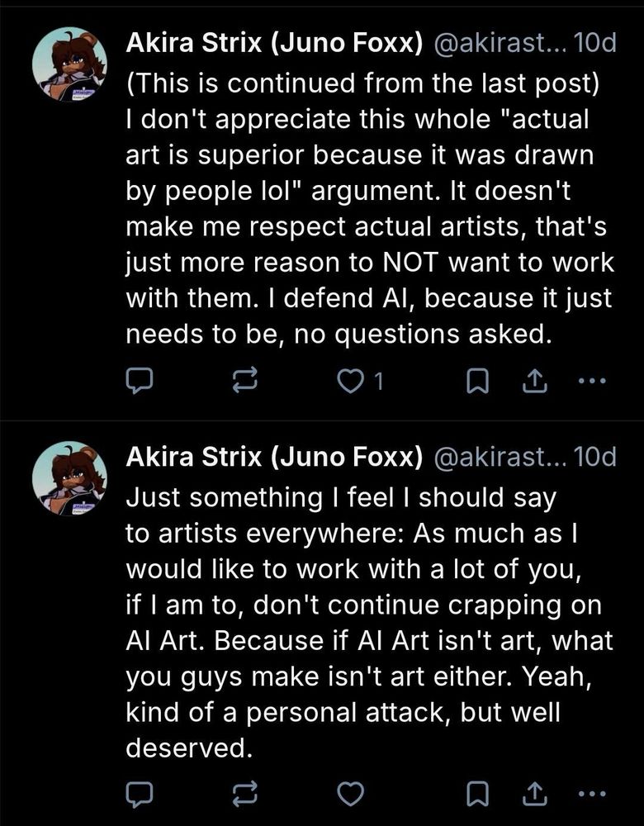Open avatar of first post author
The height and width of the screenshot is (826, 644).
click(69, 64)
